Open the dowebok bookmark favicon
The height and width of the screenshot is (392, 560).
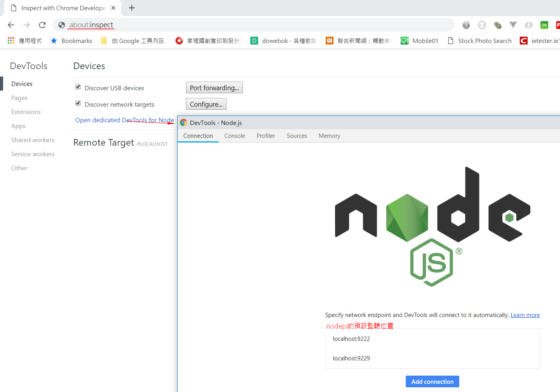254,40
